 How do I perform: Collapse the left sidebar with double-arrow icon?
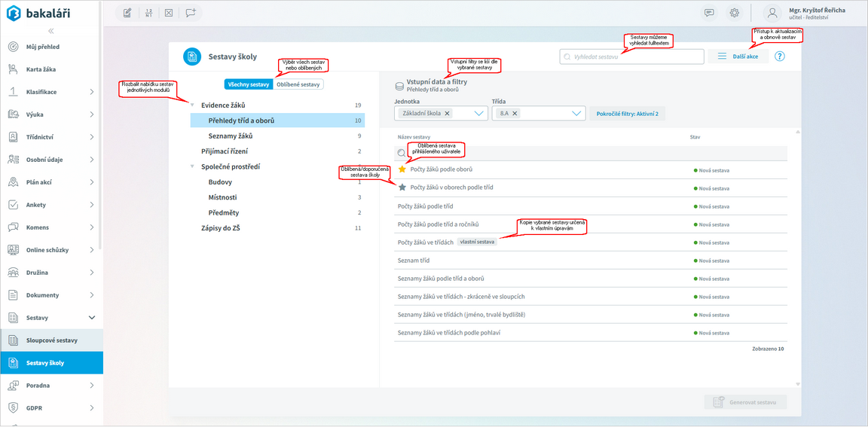(x=51, y=31)
